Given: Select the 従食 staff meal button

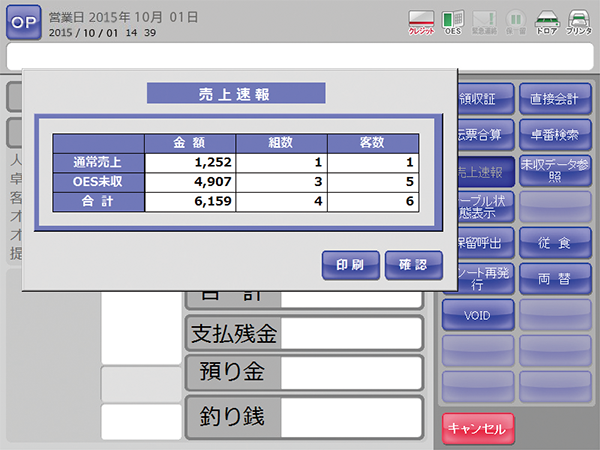Looking at the screenshot, I should [555, 243].
